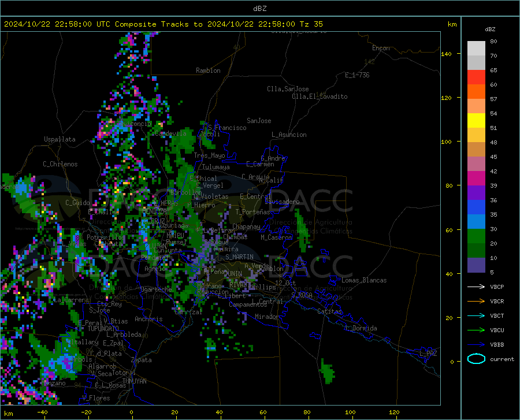
Task: Select the purple 36-39 dBZ color swatch
Action: [x=476, y=193]
